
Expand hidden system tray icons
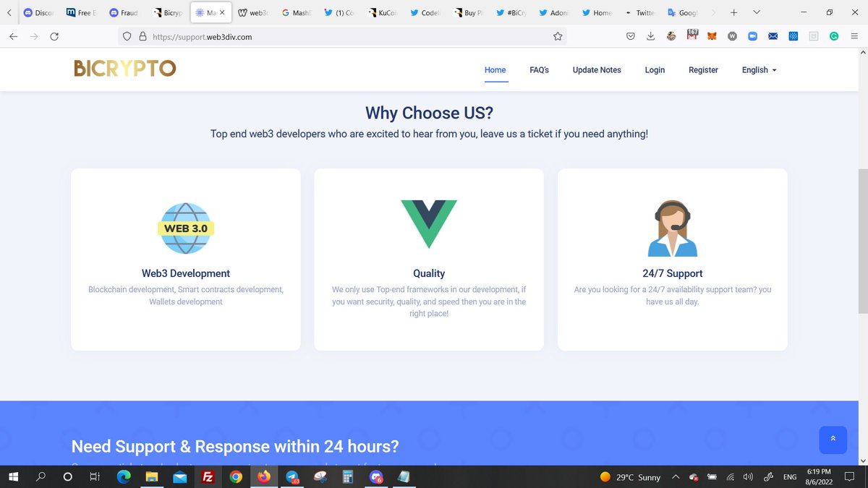[x=676, y=477]
